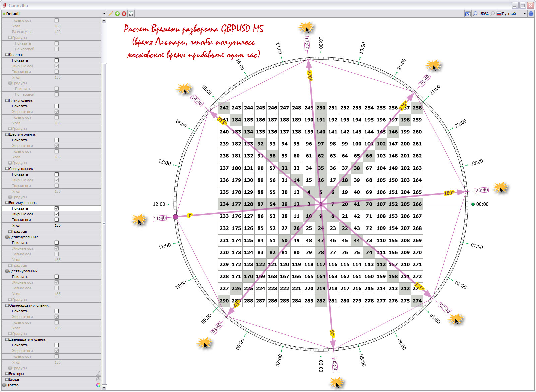Image resolution: width=536 pixels, height=392 pixels.
Task: Click the pencil edit preset icon
Action: click(x=111, y=14)
